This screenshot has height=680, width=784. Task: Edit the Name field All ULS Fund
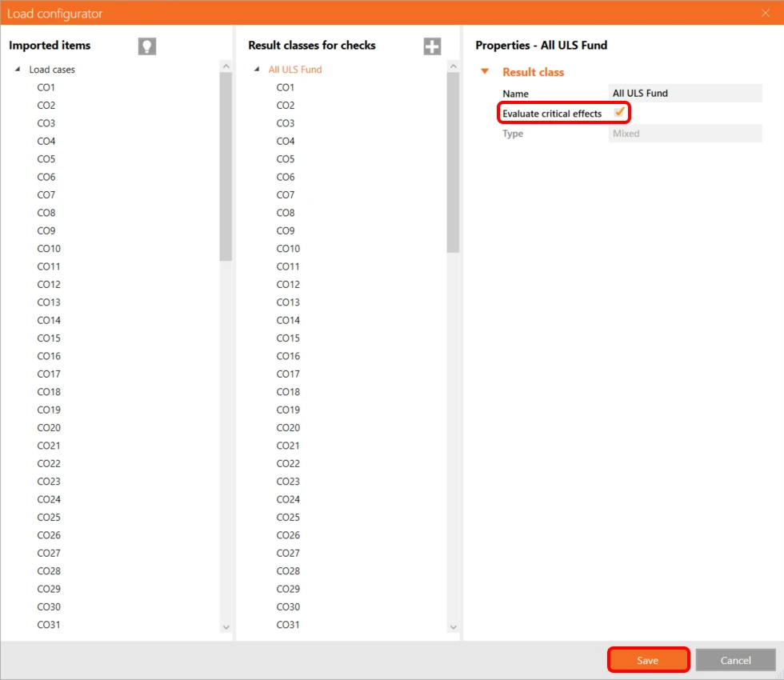(685, 93)
